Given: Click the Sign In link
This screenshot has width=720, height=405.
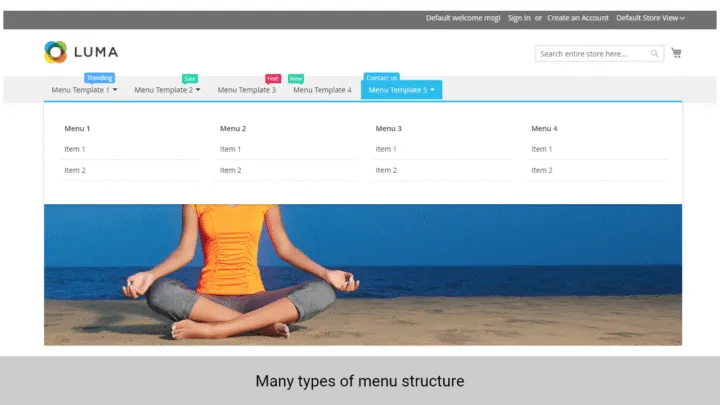Looking at the screenshot, I should 519,18.
